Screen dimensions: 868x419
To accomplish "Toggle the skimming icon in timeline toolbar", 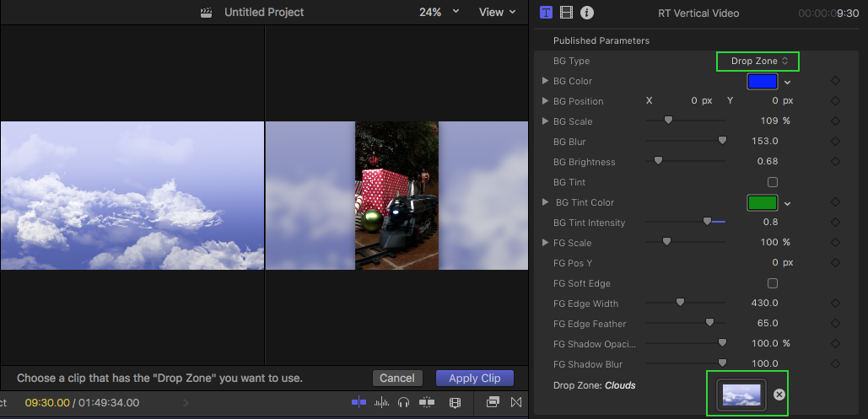I will click(359, 402).
